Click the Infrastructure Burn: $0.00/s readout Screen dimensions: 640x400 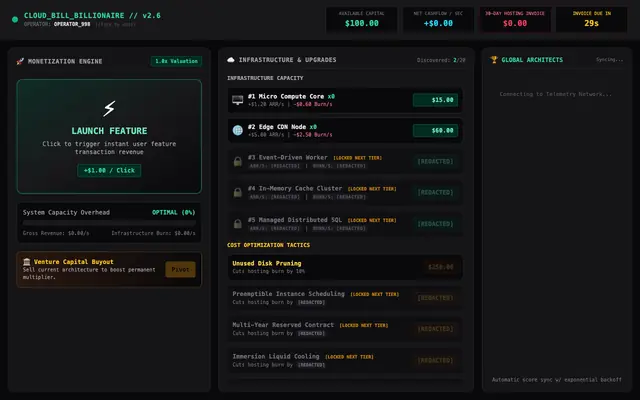153,233
